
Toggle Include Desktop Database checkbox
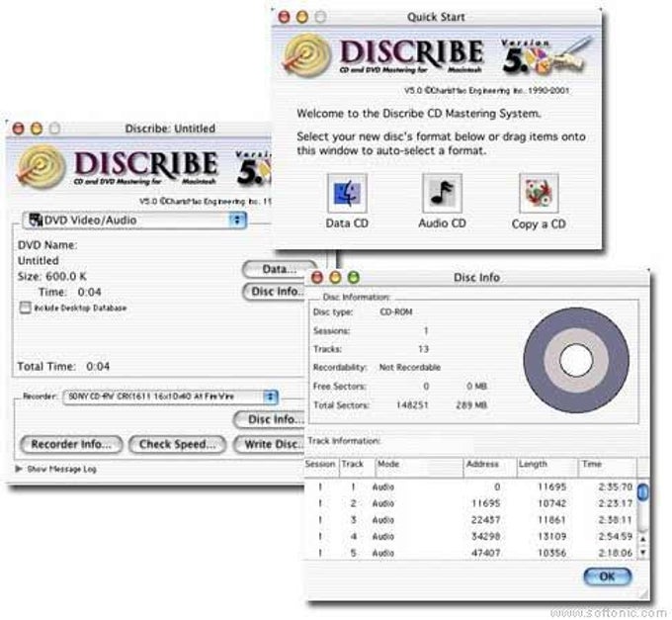pyautogui.click(x=26, y=308)
